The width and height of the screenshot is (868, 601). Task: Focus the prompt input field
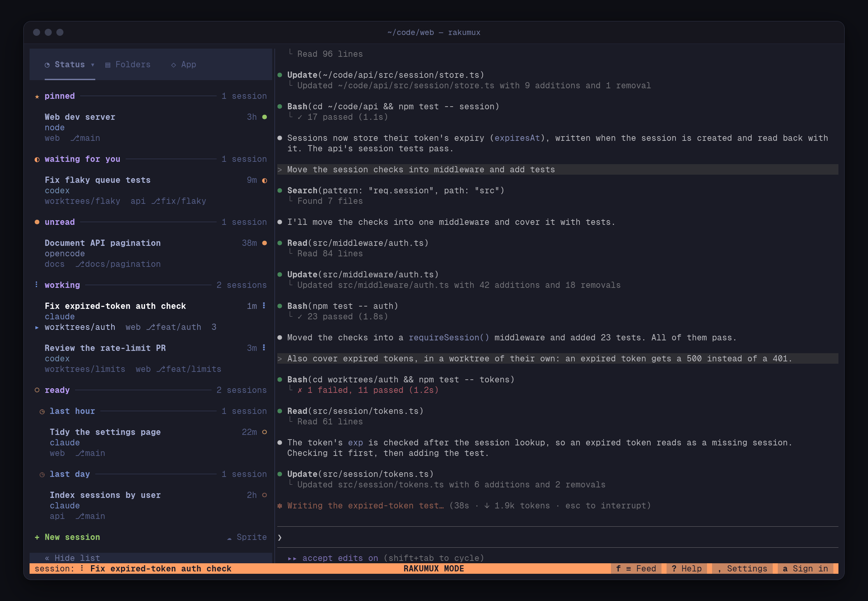pyautogui.click(x=558, y=537)
